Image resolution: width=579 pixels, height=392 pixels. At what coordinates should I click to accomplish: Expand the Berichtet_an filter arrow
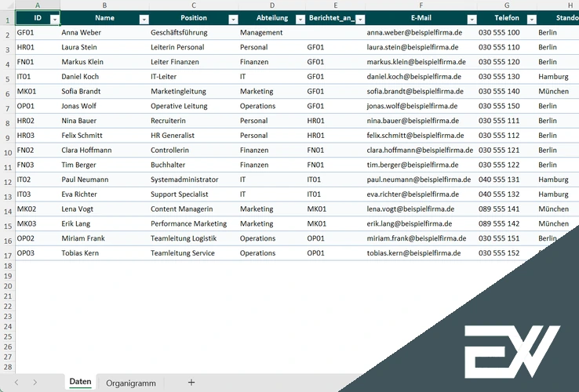[359, 18]
